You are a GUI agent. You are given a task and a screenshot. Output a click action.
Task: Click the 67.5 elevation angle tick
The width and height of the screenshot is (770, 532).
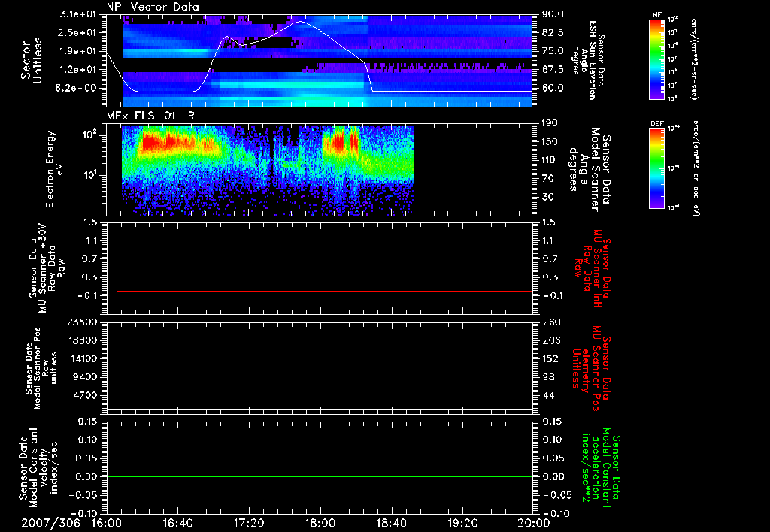553,70
